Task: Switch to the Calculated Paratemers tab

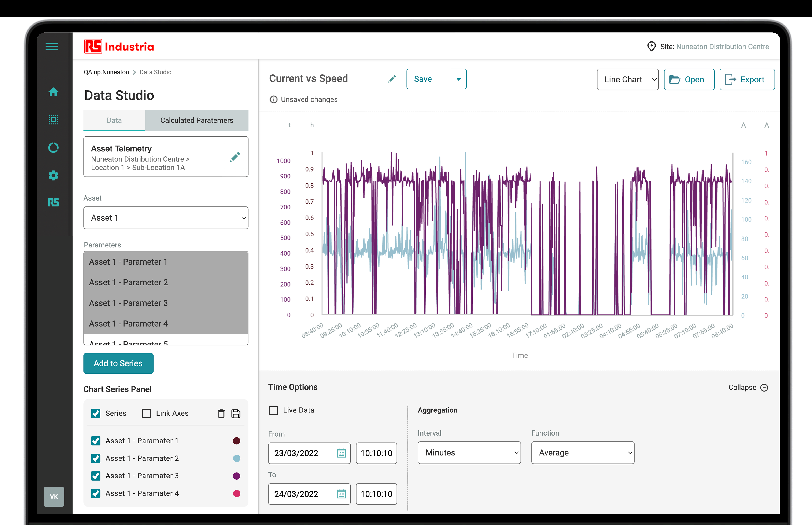Action: coord(197,120)
